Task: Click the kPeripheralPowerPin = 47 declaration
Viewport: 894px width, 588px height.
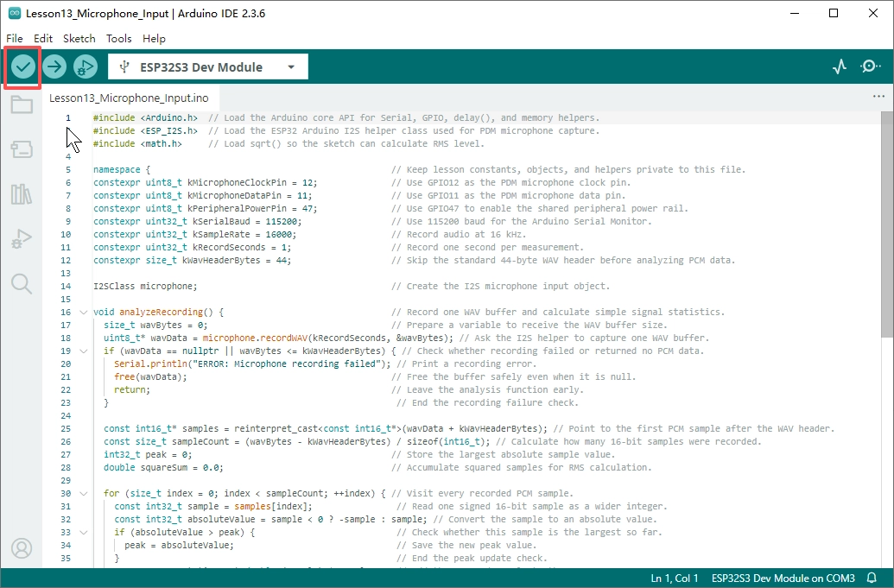Action: (x=206, y=209)
